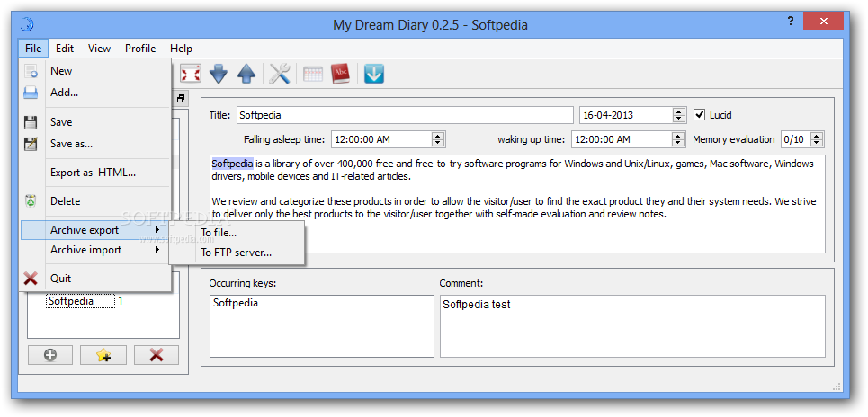This screenshot has height=417, width=868.
Task: Click the blue down arrow toolbar icon
Action: pyautogui.click(x=219, y=74)
